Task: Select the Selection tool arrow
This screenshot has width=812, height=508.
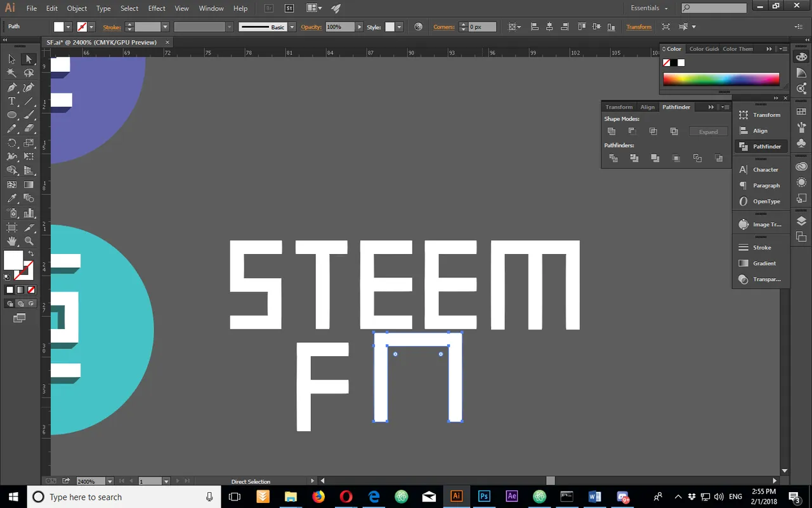Action: pos(11,59)
